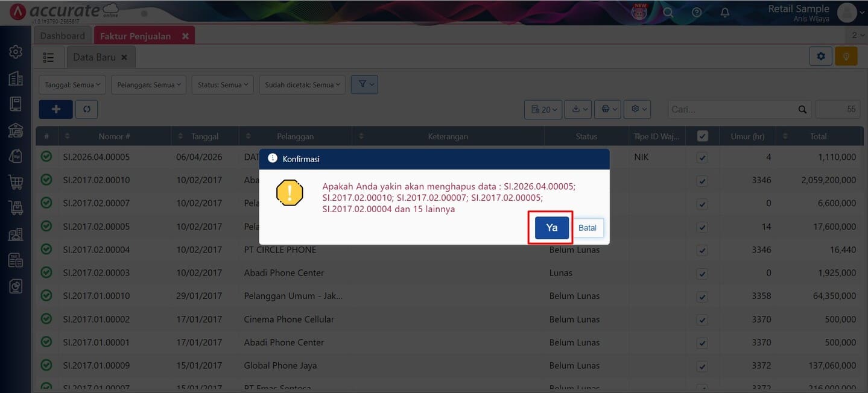Click the blue plus add-new button
868x393 pixels.
coord(55,109)
